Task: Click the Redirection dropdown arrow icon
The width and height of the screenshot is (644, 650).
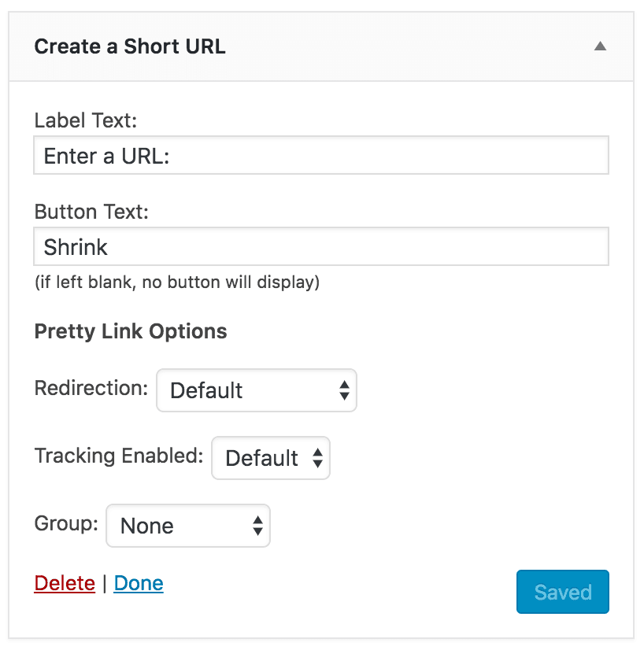Action: click(345, 390)
